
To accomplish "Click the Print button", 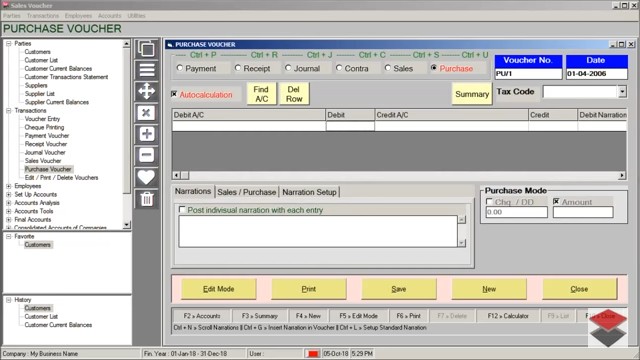I will (x=309, y=289).
